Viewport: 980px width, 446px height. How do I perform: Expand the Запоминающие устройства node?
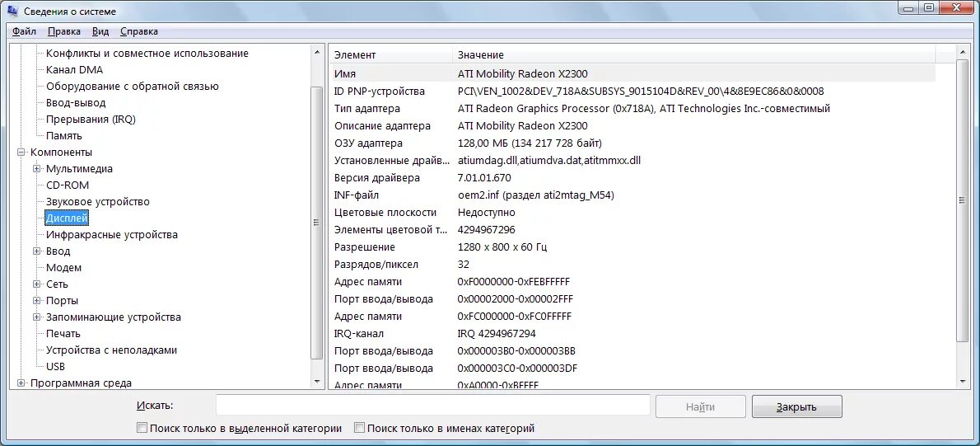tap(37, 317)
